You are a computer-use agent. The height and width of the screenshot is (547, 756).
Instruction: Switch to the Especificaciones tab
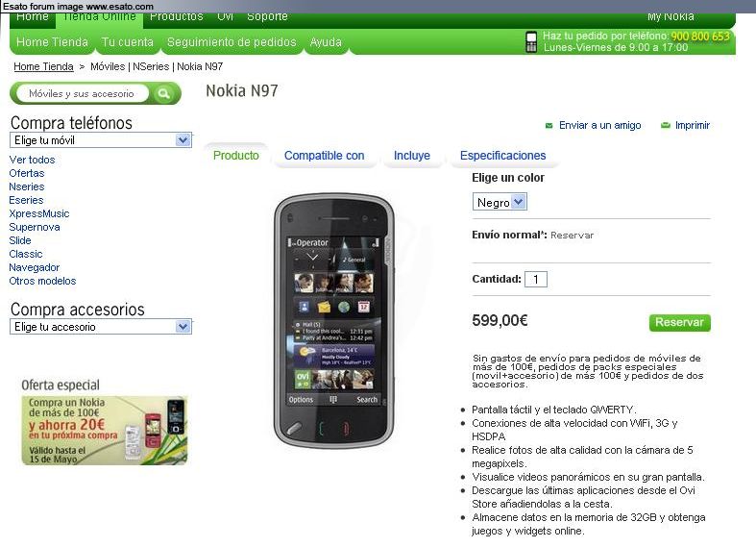(502, 156)
